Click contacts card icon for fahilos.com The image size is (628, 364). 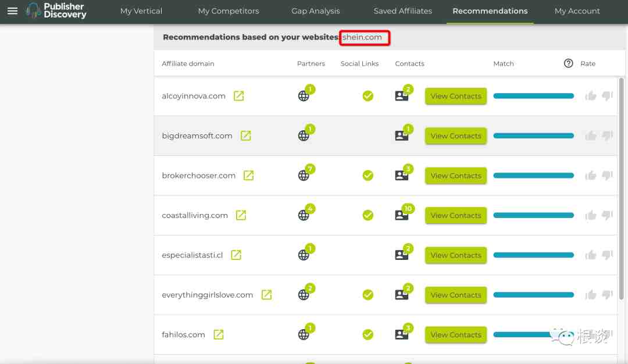click(401, 334)
